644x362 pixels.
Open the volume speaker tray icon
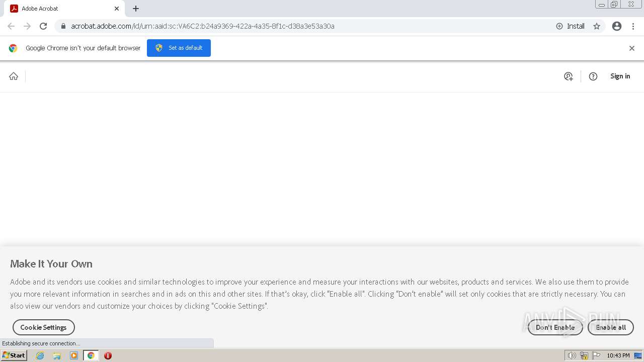572,355
